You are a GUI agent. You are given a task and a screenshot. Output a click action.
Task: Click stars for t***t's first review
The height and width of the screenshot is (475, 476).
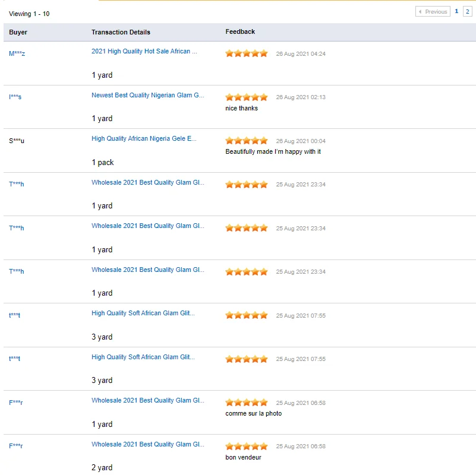click(246, 315)
